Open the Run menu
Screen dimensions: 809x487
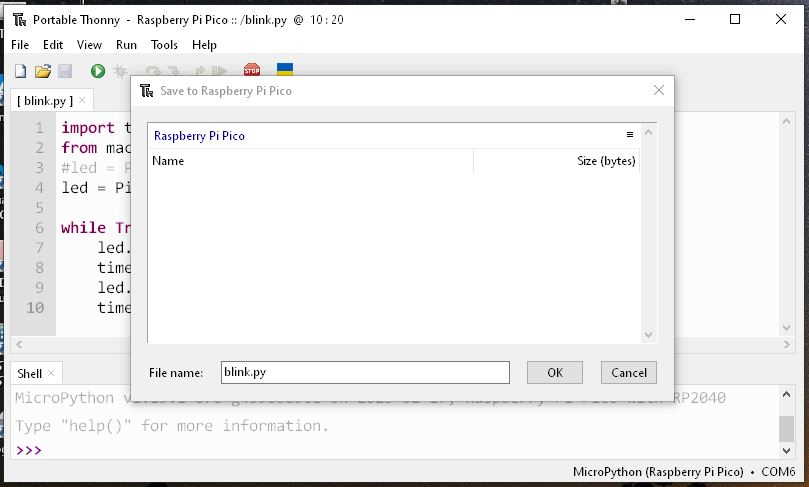coord(126,45)
